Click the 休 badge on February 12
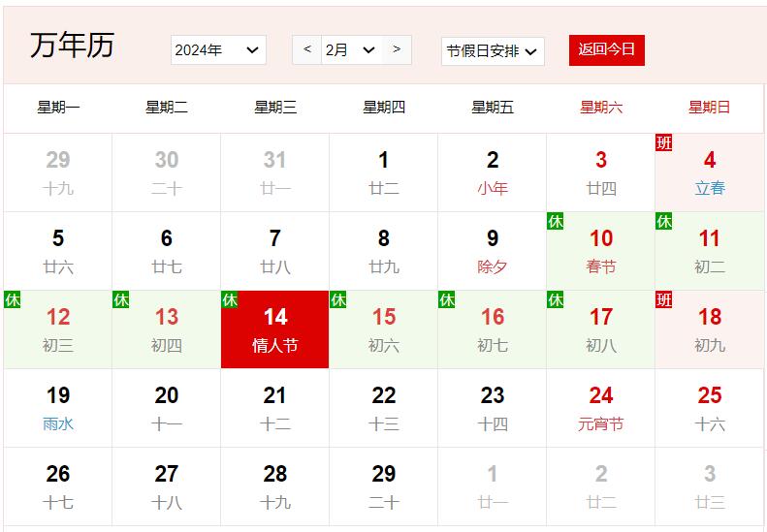This screenshot has width=767, height=532. pyautogui.click(x=13, y=300)
